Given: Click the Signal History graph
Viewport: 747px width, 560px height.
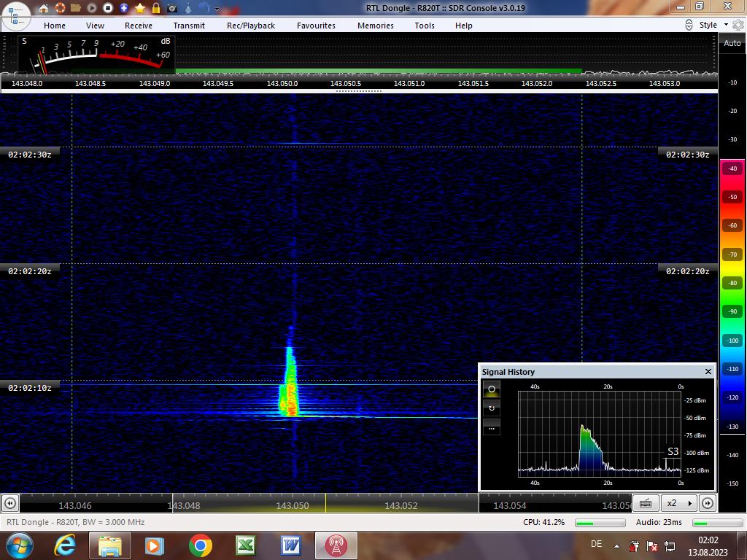Looking at the screenshot, I should click(x=600, y=434).
